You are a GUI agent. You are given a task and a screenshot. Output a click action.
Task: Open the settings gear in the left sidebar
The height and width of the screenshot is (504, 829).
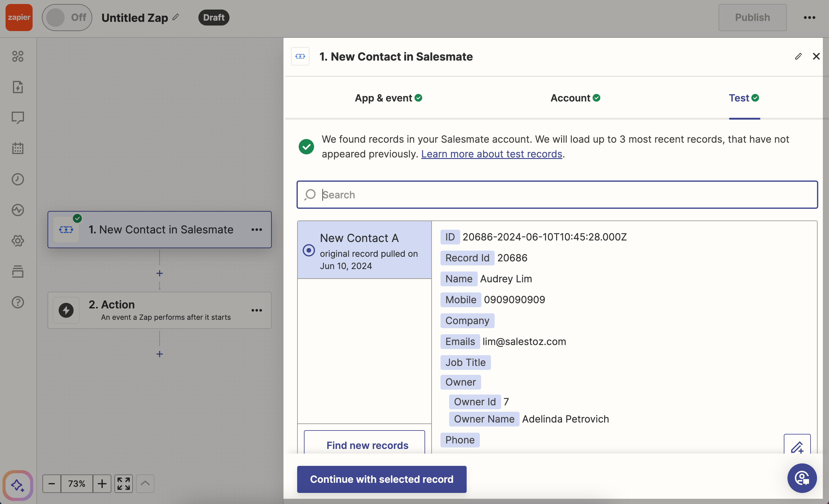click(18, 241)
